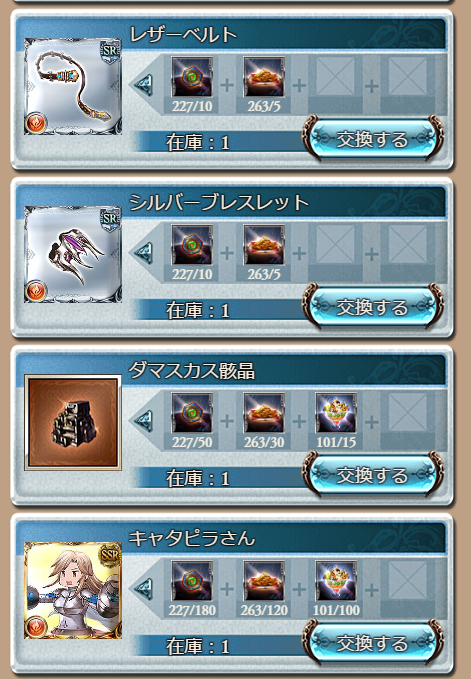This screenshot has height=679, width=471.
Task: Choose the 263/120 dish material icon
Action: tap(264, 581)
